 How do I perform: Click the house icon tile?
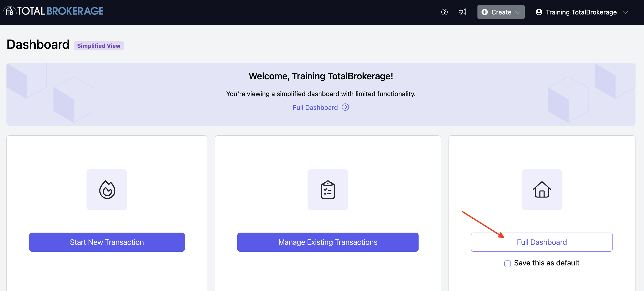pos(542,190)
